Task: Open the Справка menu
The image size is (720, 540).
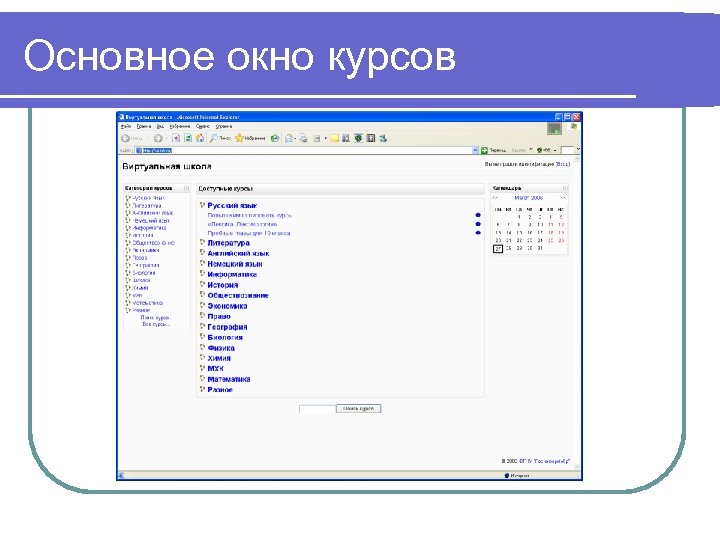Action: (224, 126)
